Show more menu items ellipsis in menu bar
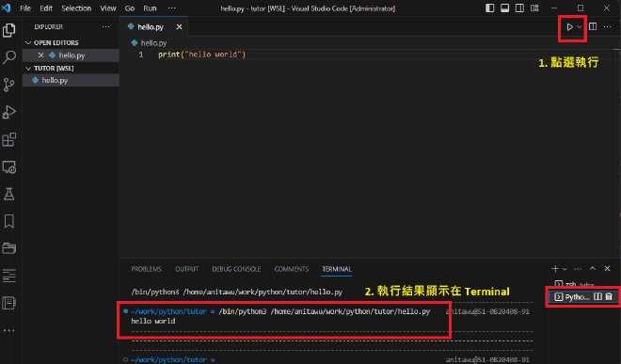This screenshot has width=621, height=364. (x=172, y=8)
